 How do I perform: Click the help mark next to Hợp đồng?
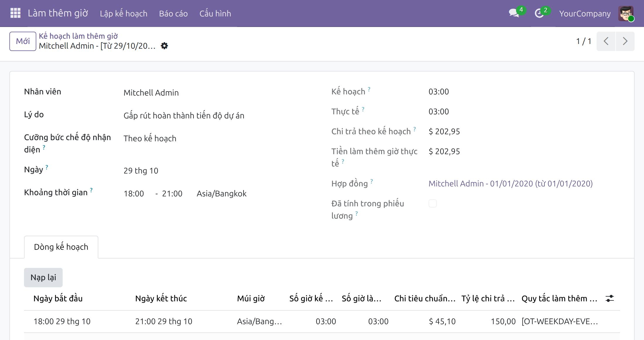tap(371, 181)
